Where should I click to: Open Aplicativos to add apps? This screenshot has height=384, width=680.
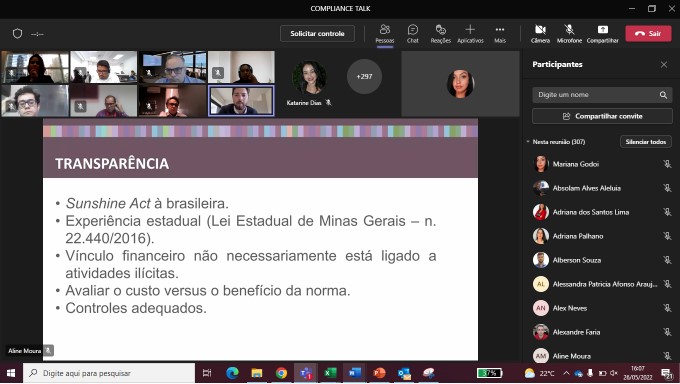(x=470, y=34)
